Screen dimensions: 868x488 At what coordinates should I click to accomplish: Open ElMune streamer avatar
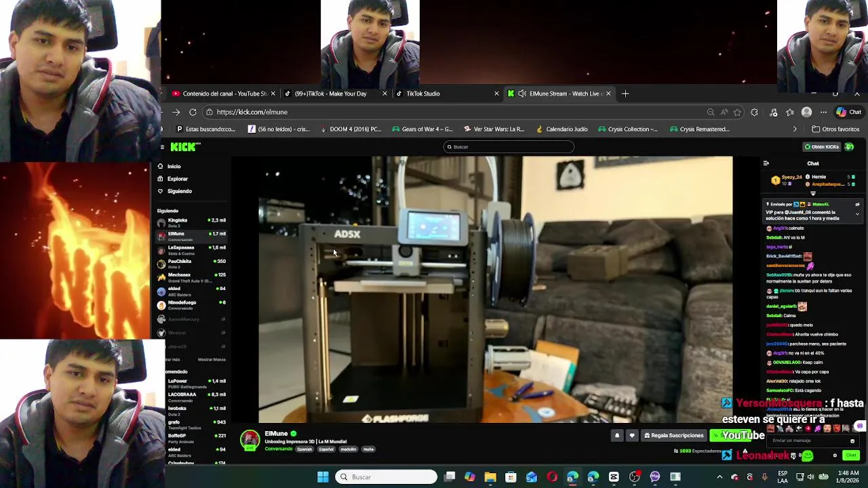pos(250,440)
